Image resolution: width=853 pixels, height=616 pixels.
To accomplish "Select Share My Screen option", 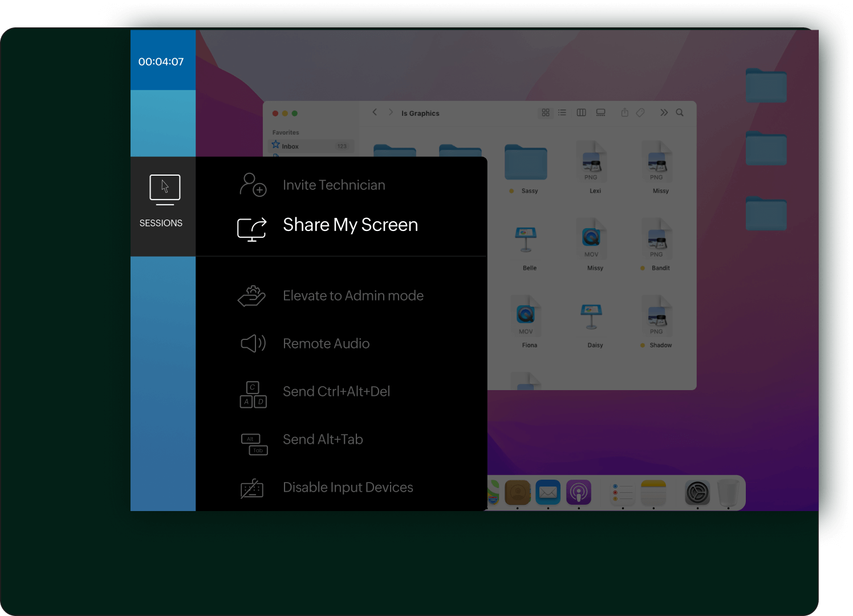I will pos(350,225).
